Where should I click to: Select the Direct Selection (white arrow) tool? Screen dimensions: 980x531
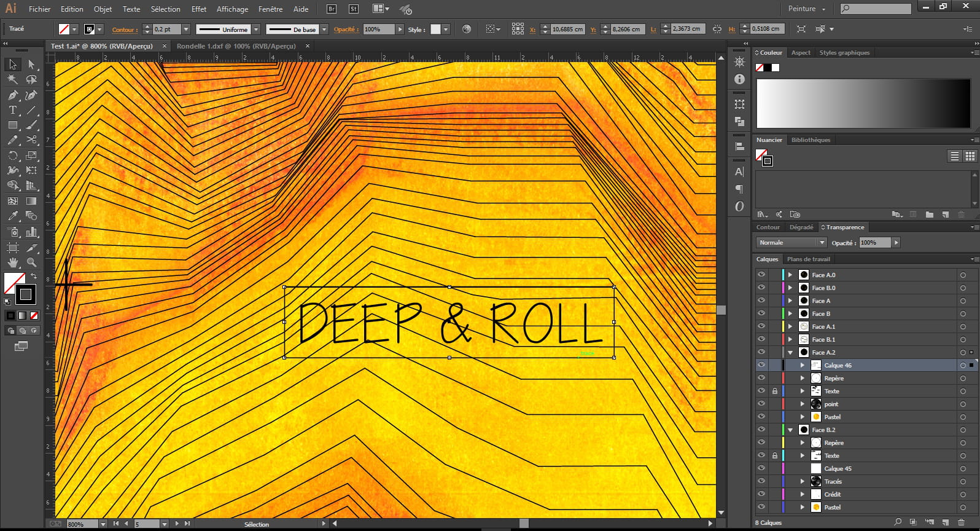(x=31, y=65)
